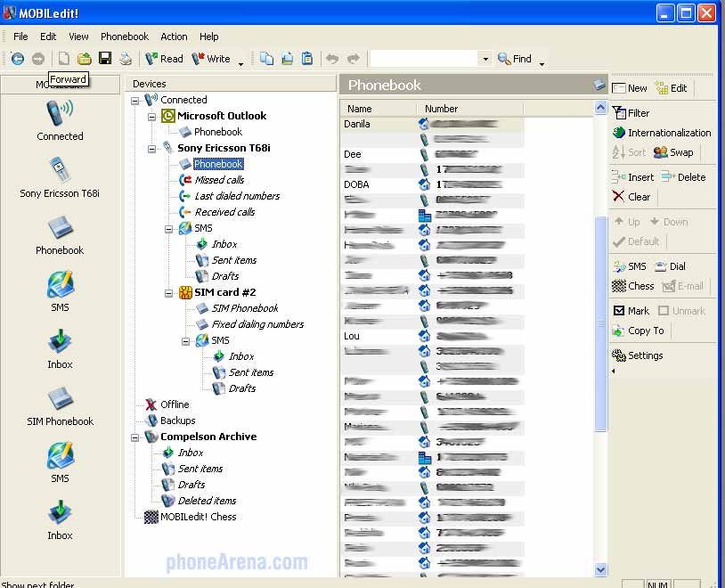This screenshot has width=725, height=588.
Task: Click the Forward navigation arrow icon
Action: 38,59
